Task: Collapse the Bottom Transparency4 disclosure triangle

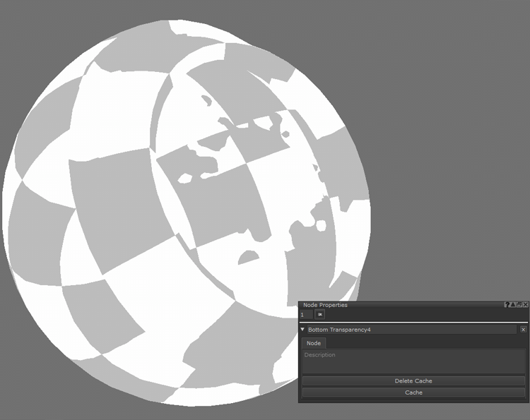Action: [302, 330]
